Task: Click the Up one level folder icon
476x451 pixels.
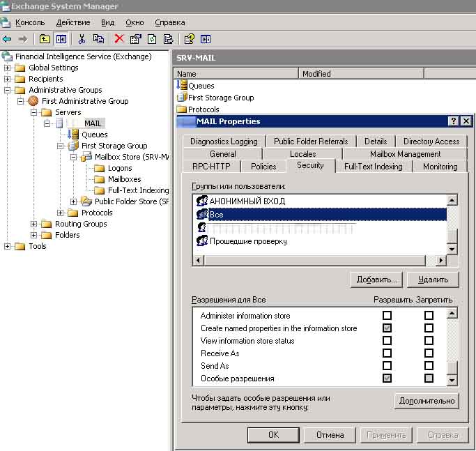Action: pyautogui.click(x=45, y=39)
